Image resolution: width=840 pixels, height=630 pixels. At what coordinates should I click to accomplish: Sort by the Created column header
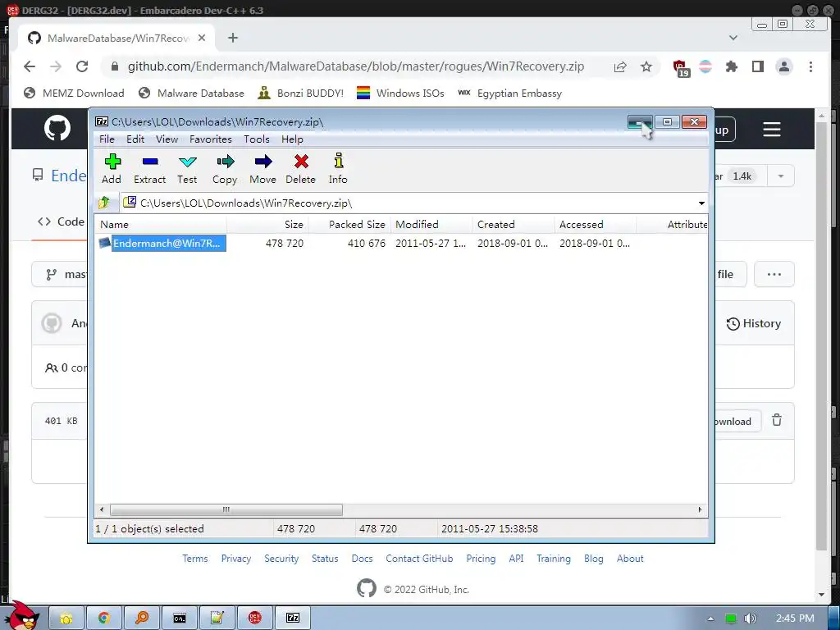point(514,225)
